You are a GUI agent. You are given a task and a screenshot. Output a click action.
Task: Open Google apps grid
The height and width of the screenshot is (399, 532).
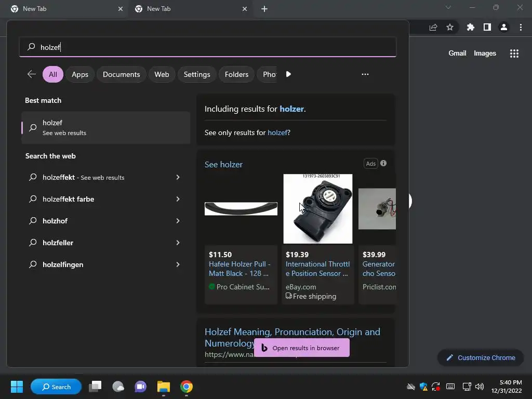[x=514, y=54]
